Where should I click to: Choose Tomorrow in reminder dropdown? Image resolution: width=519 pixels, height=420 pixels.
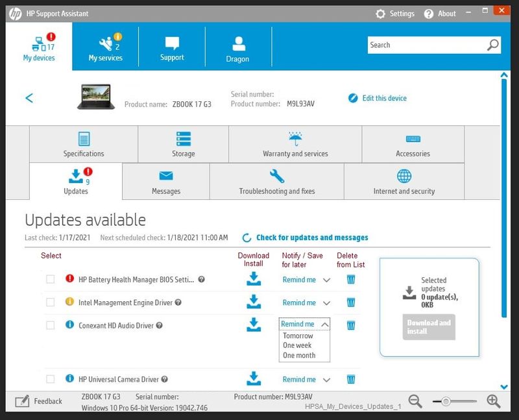298,336
